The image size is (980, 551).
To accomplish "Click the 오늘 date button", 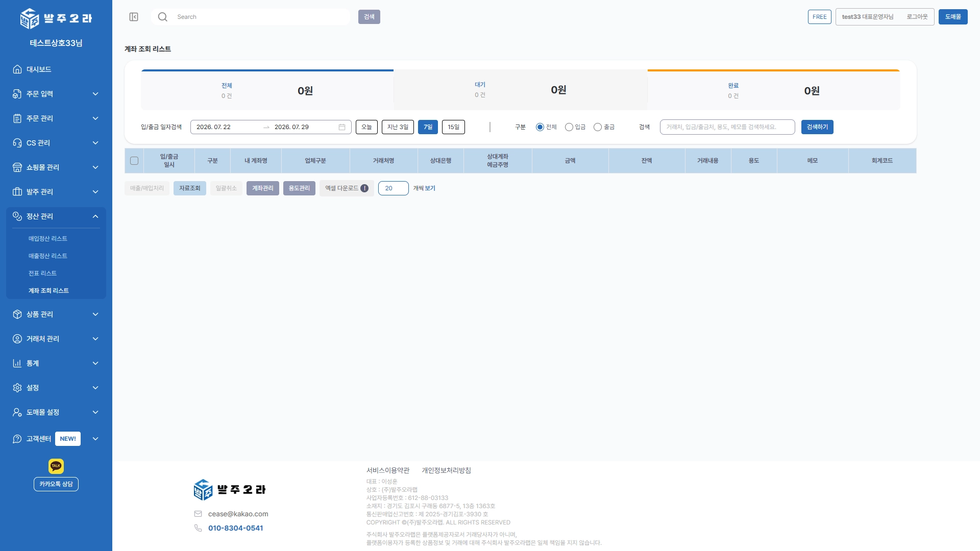I will coord(366,127).
